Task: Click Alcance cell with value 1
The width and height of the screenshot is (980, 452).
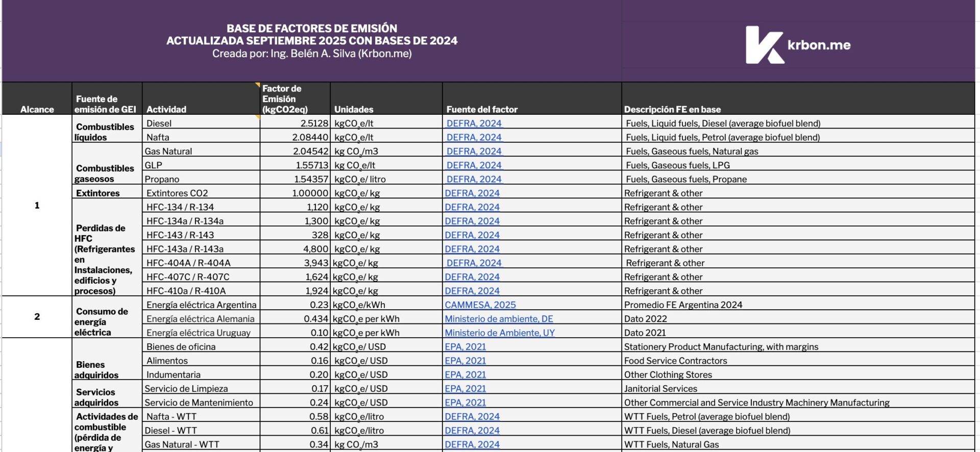Action: pyautogui.click(x=37, y=206)
